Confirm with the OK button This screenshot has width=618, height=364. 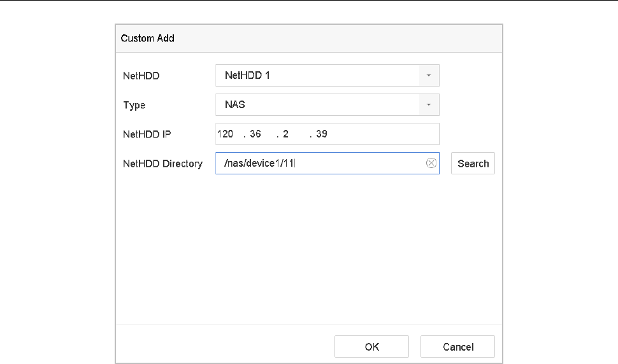tap(372, 347)
